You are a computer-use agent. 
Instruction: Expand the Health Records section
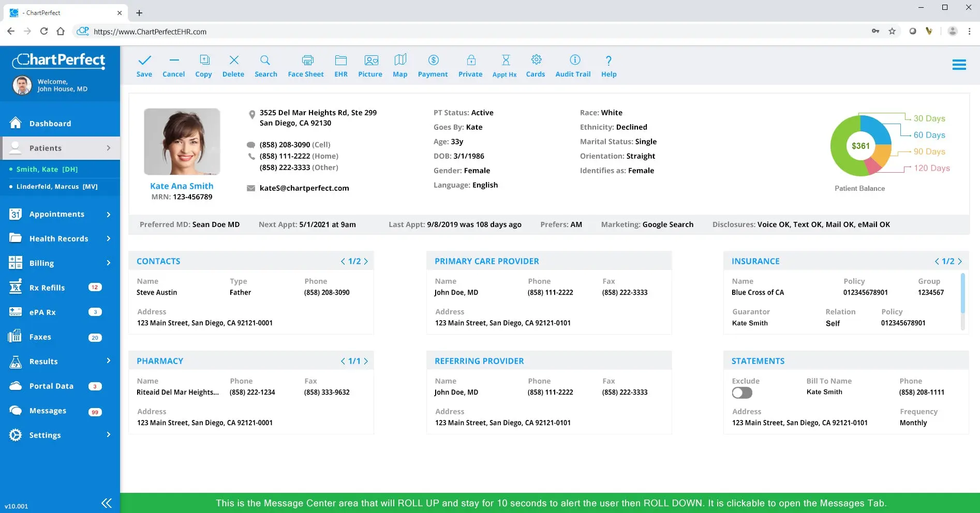tap(58, 238)
